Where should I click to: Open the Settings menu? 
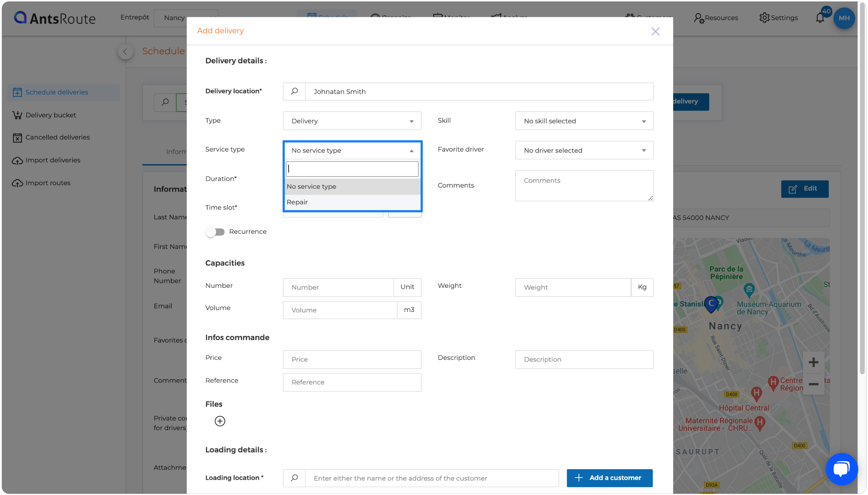point(778,18)
